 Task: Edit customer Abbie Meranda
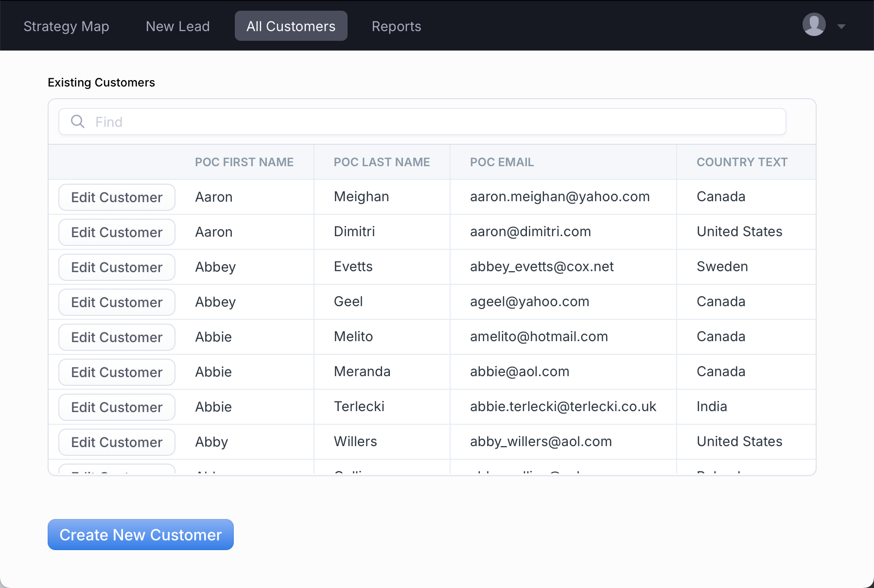pos(117,372)
